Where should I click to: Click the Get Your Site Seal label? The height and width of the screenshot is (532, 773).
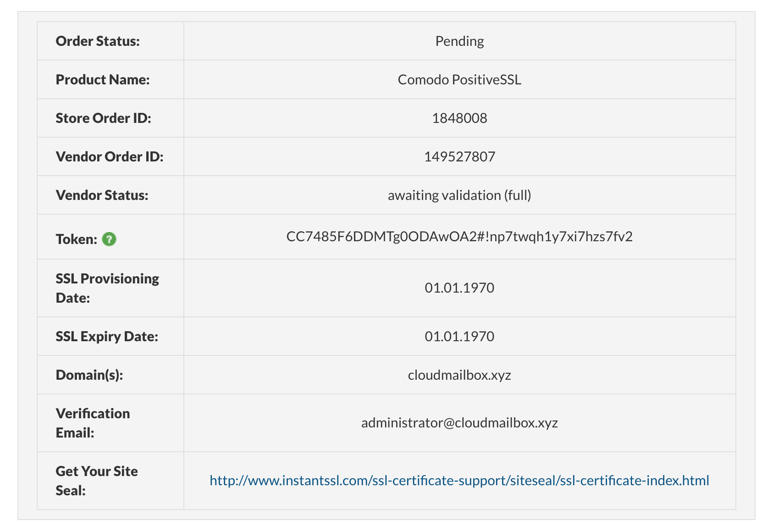(97, 481)
